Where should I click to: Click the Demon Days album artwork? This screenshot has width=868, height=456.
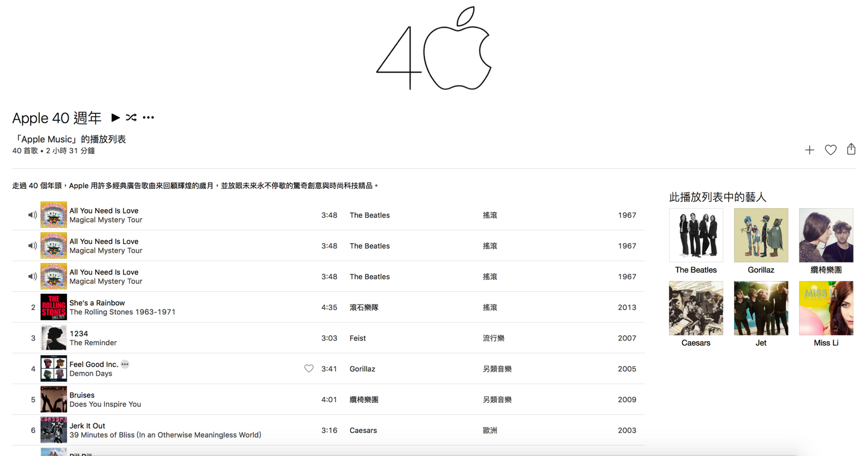pos(54,369)
